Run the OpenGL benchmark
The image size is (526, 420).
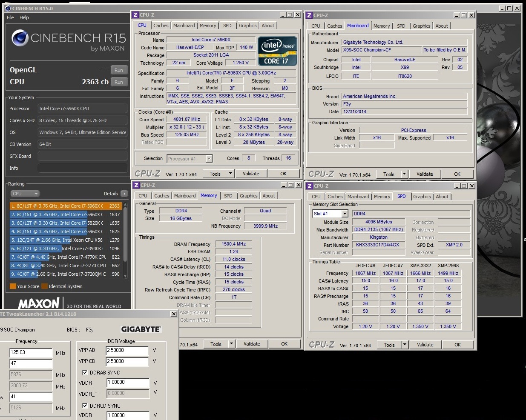pos(119,70)
